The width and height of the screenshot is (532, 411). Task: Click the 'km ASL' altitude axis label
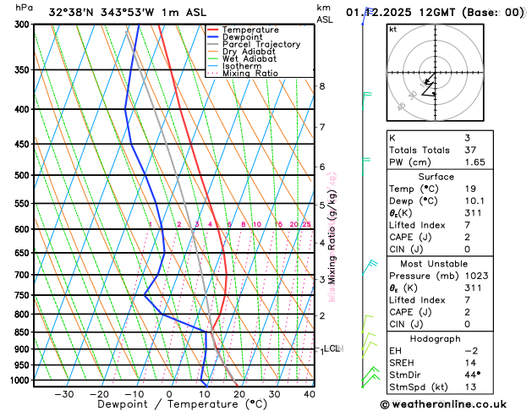click(324, 14)
